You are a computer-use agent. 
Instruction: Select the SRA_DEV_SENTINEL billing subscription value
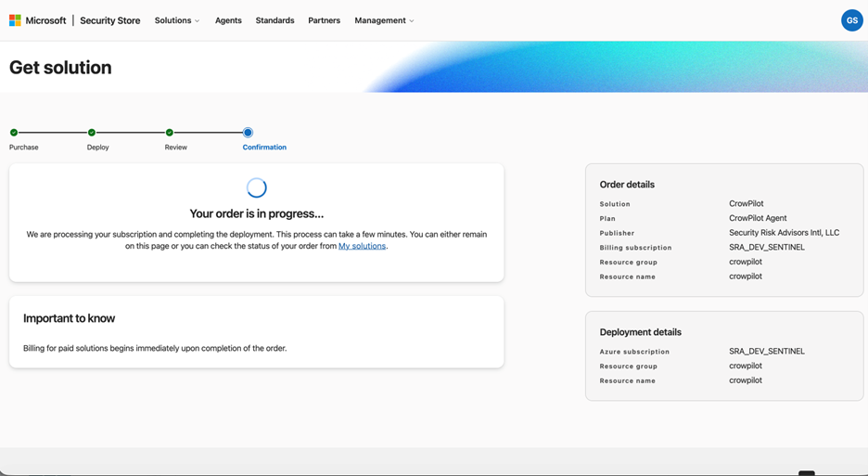tap(766, 248)
